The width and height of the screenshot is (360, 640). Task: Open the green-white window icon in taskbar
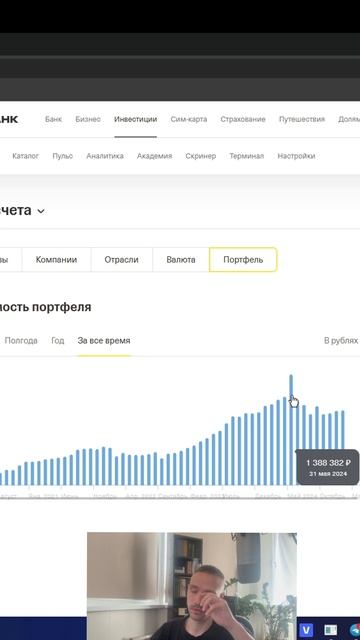coord(331,630)
